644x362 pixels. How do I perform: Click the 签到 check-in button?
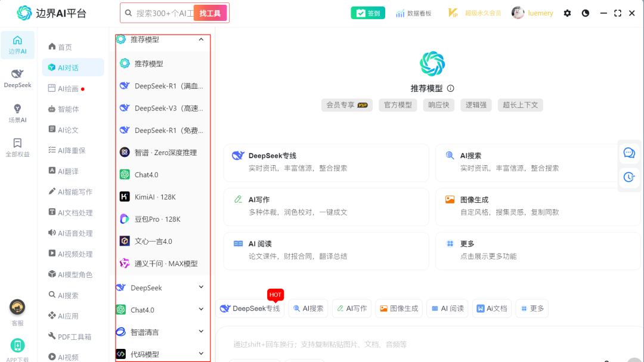pyautogui.click(x=368, y=13)
